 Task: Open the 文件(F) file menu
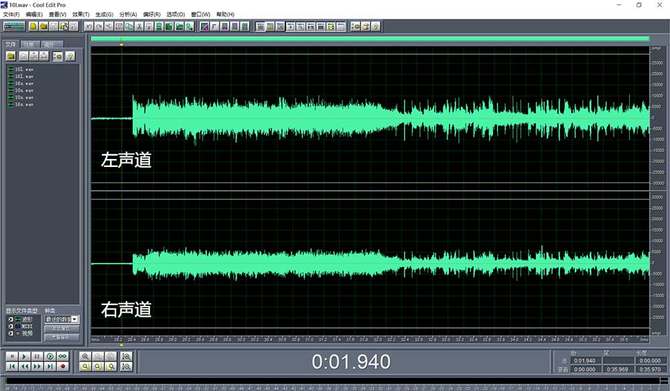tap(11, 14)
